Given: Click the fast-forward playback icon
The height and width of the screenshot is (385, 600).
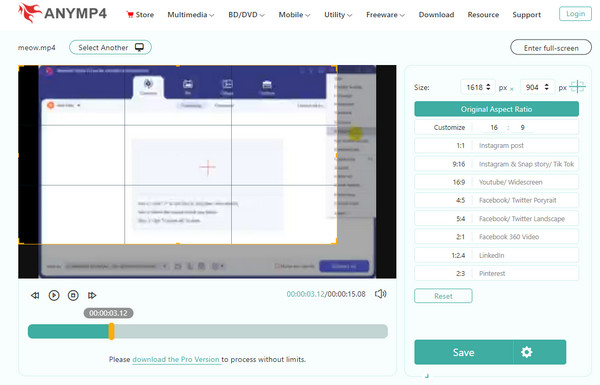Looking at the screenshot, I should pos(92,295).
